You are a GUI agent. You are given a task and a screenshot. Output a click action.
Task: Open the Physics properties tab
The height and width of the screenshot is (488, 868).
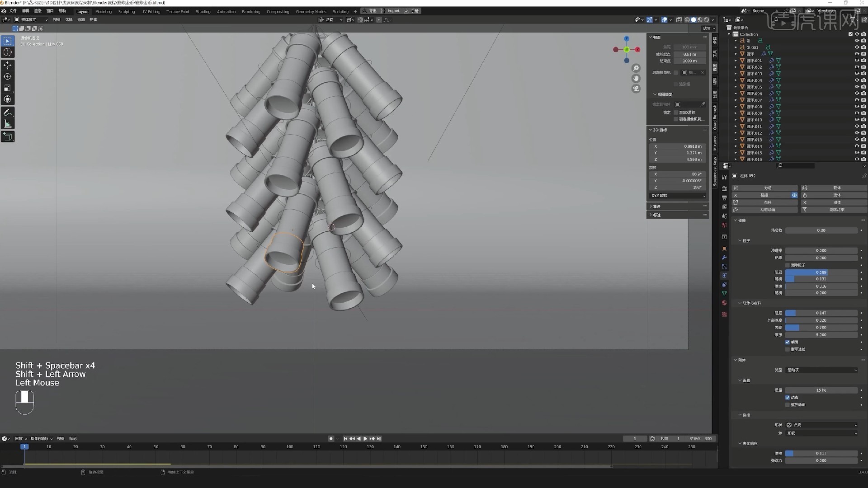click(724, 276)
